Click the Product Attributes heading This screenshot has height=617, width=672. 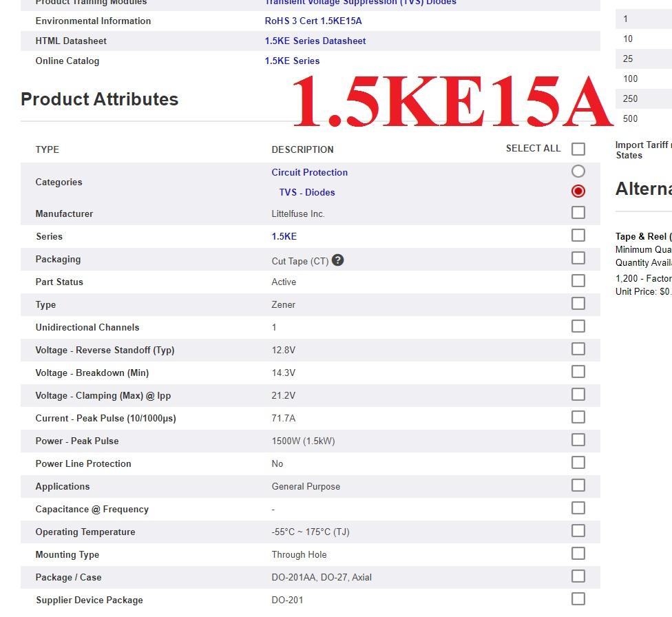pyautogui.click(x=99, y=99)
